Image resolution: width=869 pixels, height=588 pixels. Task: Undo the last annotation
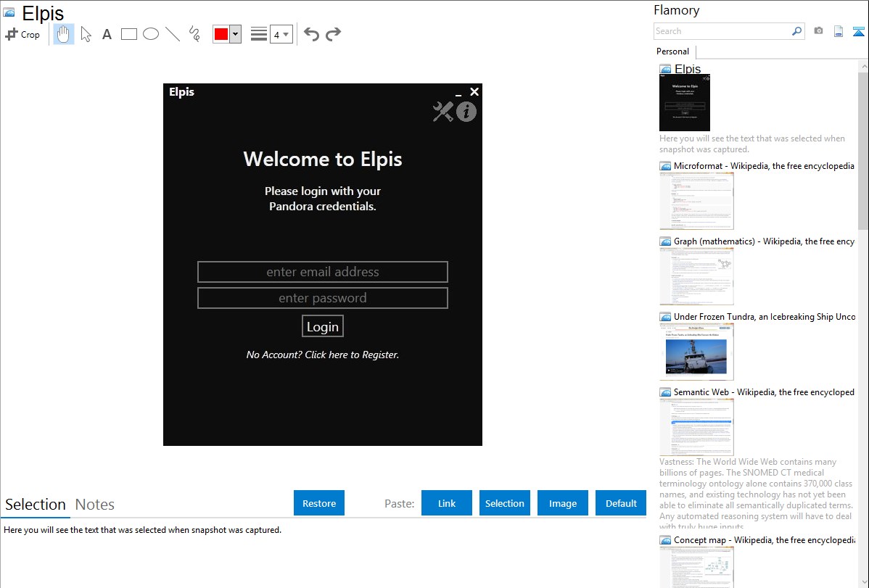(x=311, y=34)
